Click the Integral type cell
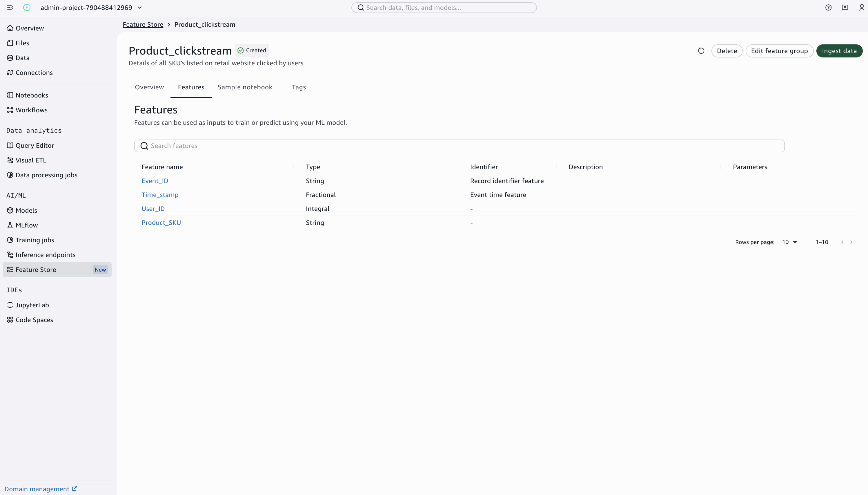Viewport: 868px width, 495px height. point(317,209)
